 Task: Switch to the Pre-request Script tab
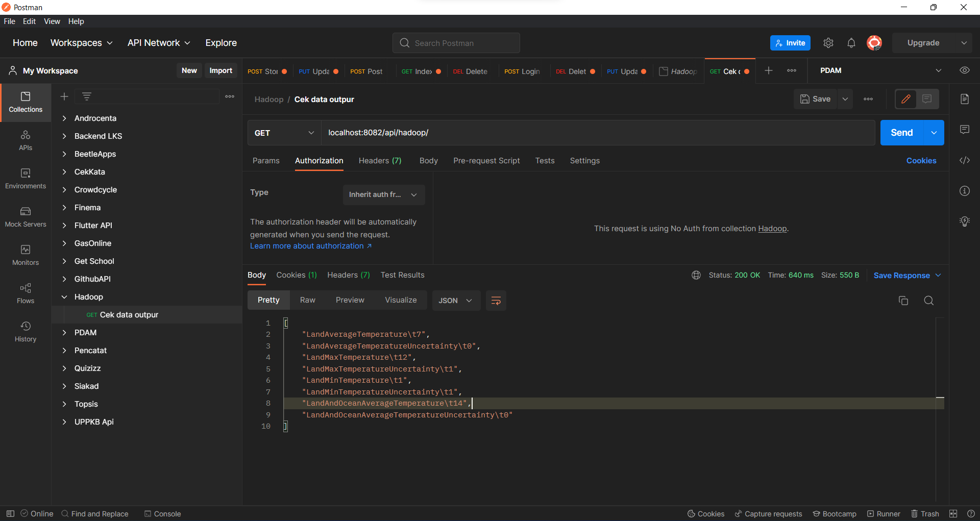coord(486,161)
